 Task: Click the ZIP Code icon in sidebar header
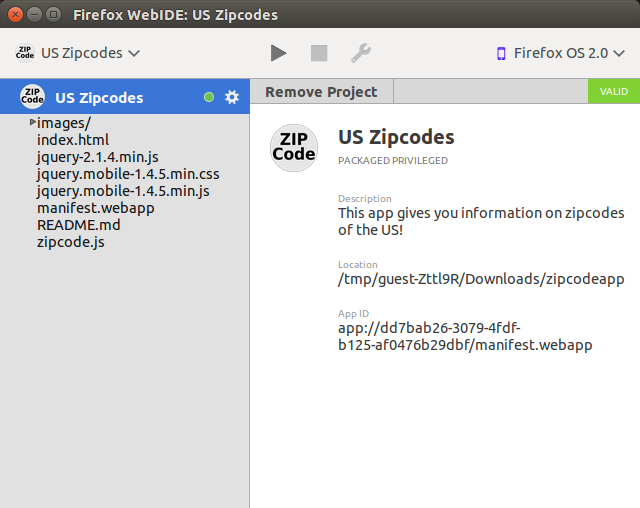pos(32,97)
